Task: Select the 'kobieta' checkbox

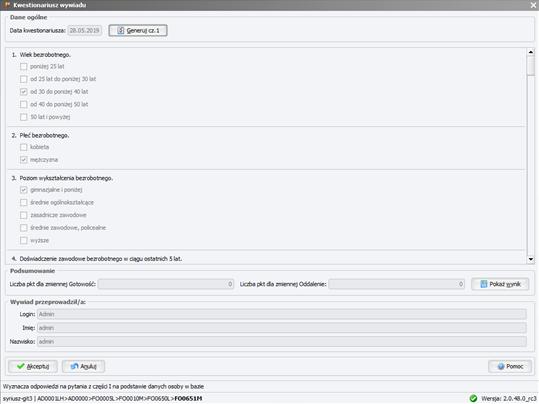Action: (23, 147)
